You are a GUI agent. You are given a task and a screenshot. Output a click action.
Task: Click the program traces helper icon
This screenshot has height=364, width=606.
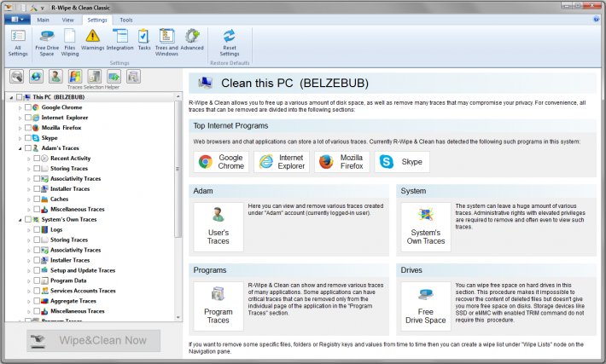pyautogui.click(x=133, y=77)
